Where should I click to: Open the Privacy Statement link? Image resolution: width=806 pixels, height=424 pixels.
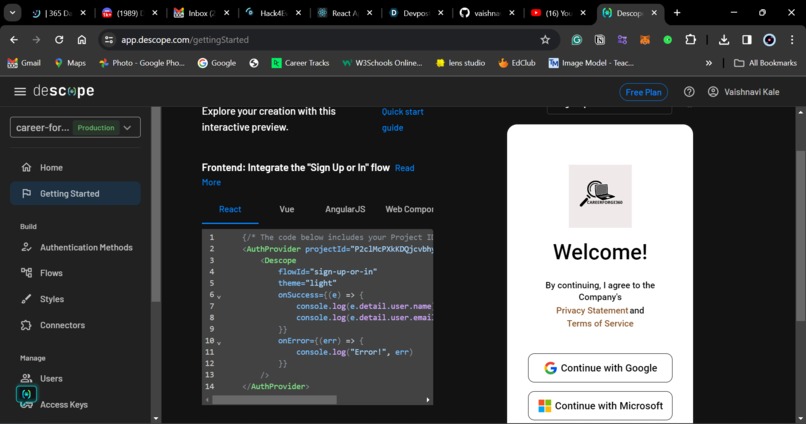(592, 310)
